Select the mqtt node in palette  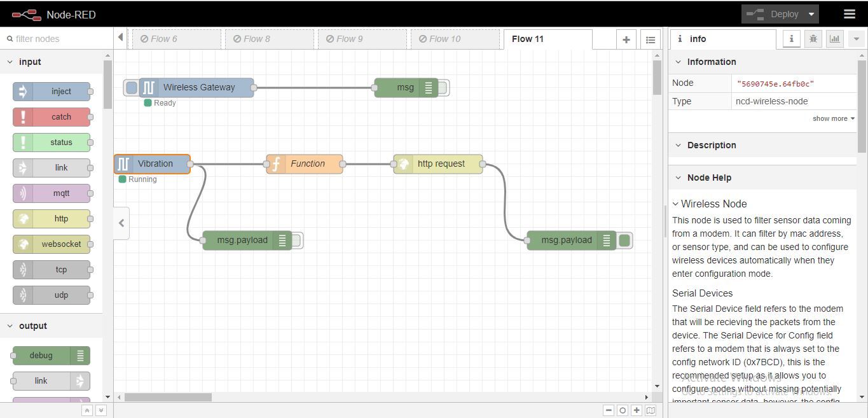pyautogui.click(x=52, y=193)
